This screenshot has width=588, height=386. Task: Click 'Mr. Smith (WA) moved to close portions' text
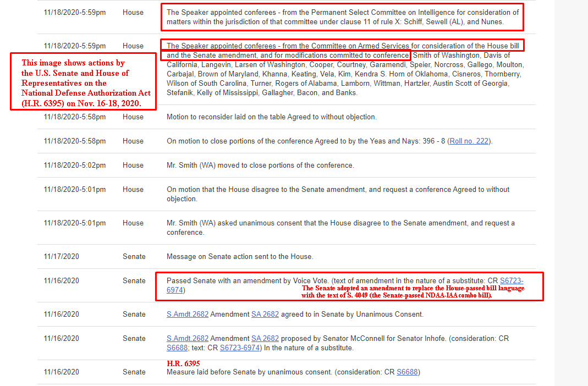260,166
